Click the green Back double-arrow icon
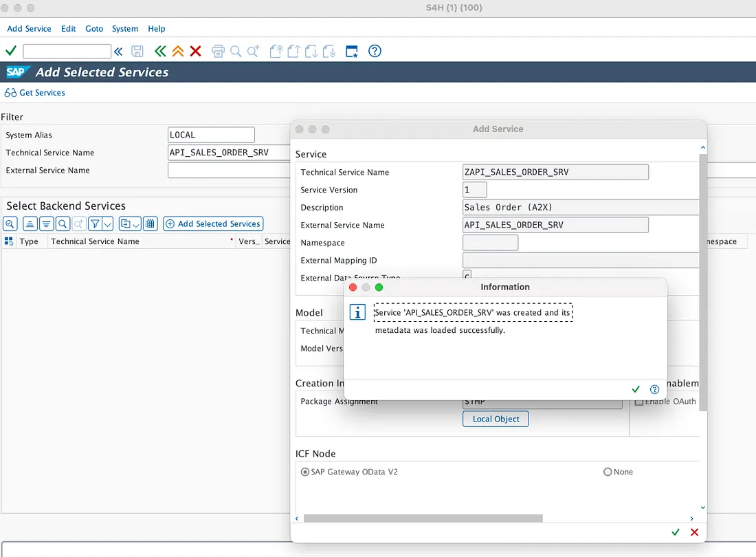 coord(160,51)
